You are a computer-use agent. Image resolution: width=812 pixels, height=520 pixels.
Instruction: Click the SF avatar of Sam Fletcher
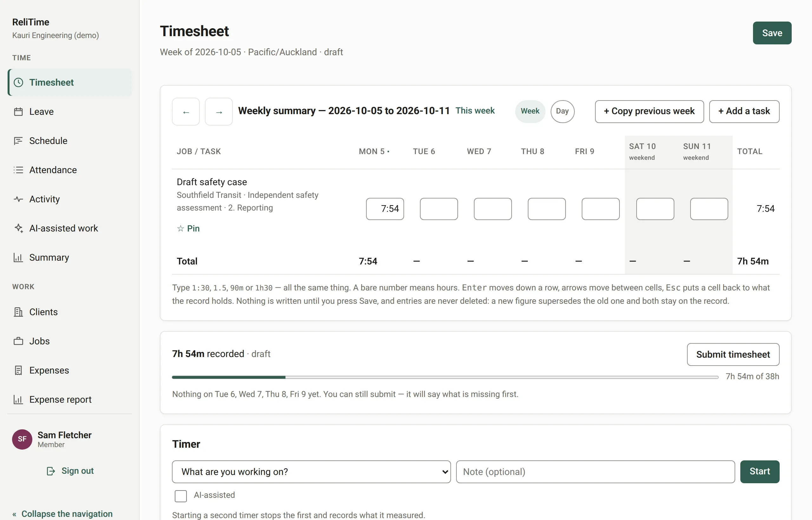22,439
